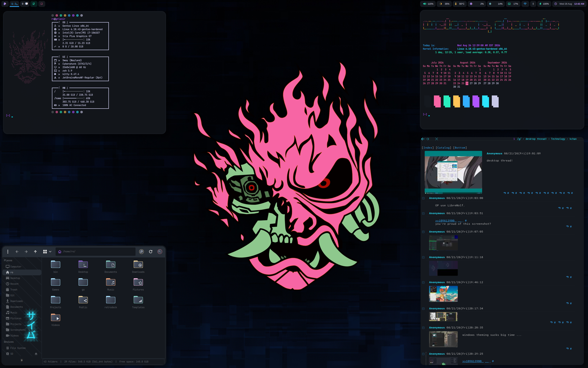Collapse the 19:03:51 Anonymous post
Image resolution: width=588 pixels, height=368 pixels.
(x=423, y=213)
